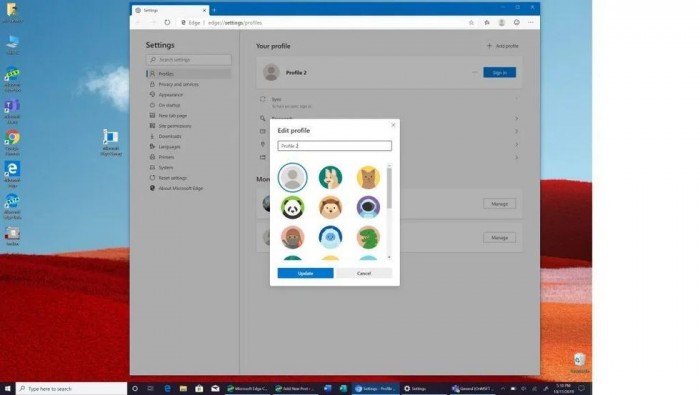The height and width of the screenshot is (395, 700).
Task: Open Mail from taskbar
Action: coord(215,389)
